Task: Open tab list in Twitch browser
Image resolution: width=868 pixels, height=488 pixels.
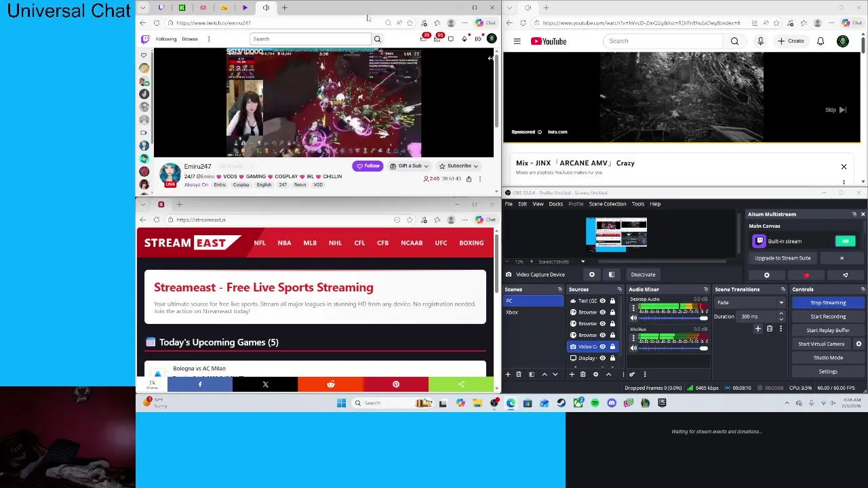Action: click(x=142, y=7)
